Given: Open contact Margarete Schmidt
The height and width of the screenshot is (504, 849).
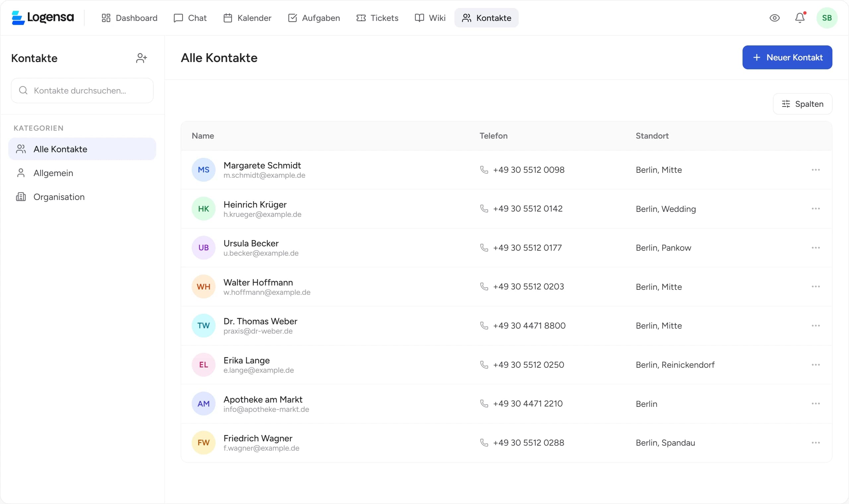Looking at the screenshot, I should (x=262, y=165).
